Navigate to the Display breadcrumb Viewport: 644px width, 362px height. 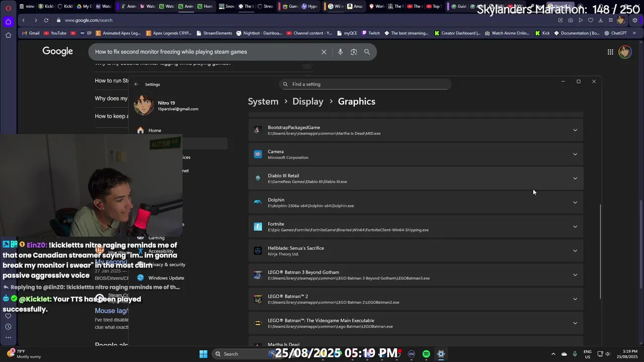click(x=308, y=102)
